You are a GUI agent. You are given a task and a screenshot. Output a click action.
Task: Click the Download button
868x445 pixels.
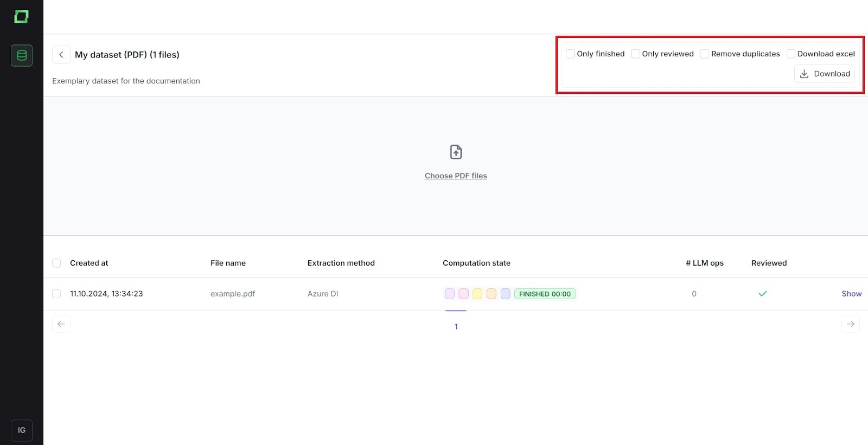coord(825,74)
